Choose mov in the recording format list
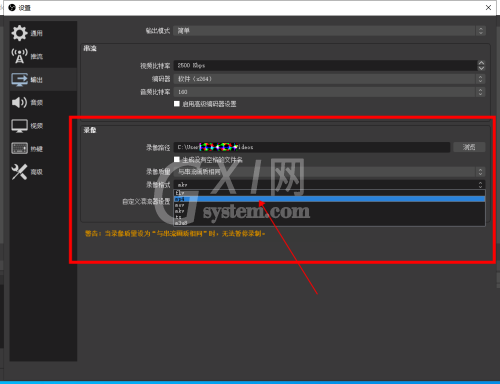 point(329,205)
